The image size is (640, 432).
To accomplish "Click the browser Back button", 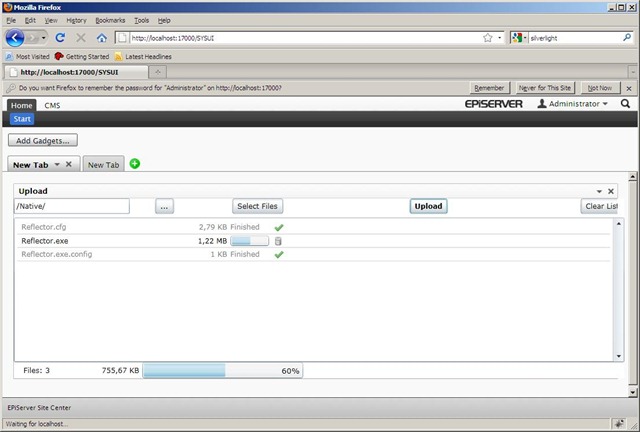I will [x=15, y=38].
